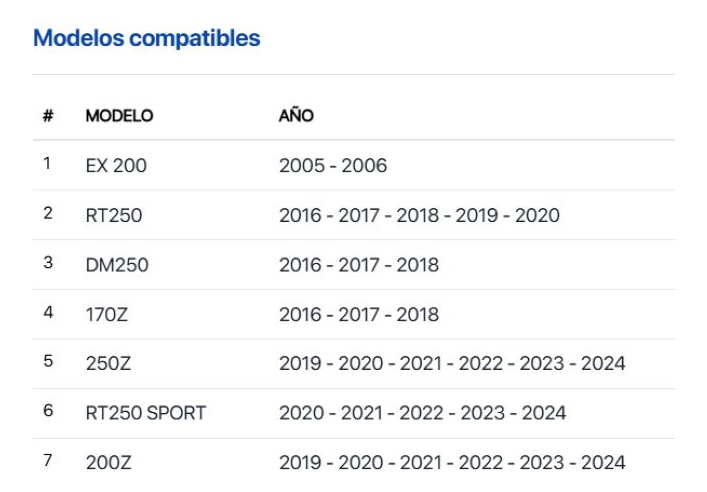Select the EX 200 model cell

(116, 166)
